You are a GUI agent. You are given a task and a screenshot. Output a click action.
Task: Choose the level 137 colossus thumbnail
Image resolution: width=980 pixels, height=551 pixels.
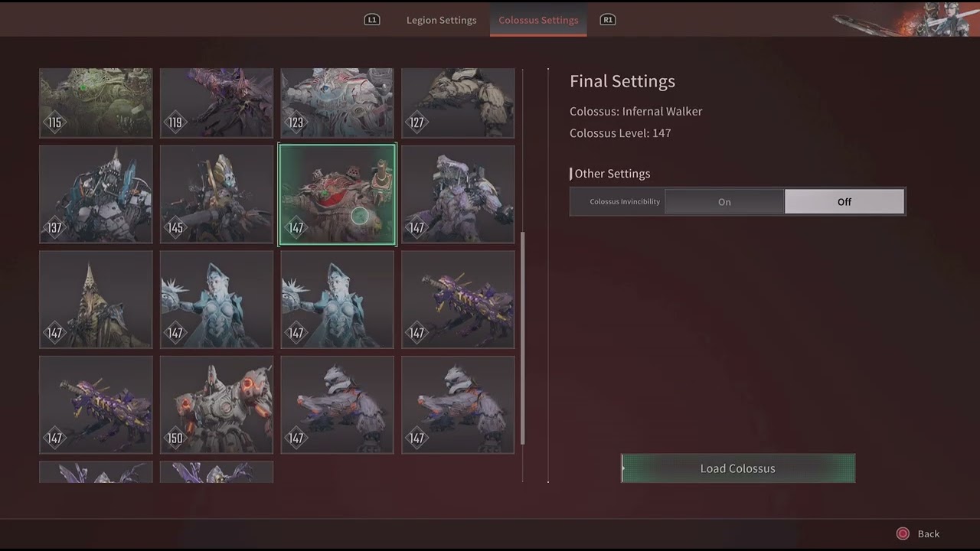coord(96,194)
